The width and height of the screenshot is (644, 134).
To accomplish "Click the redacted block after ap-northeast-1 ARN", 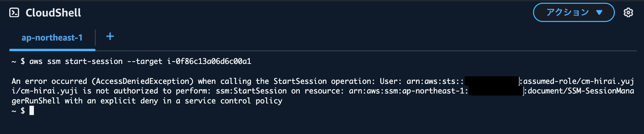I will (496, 91).
